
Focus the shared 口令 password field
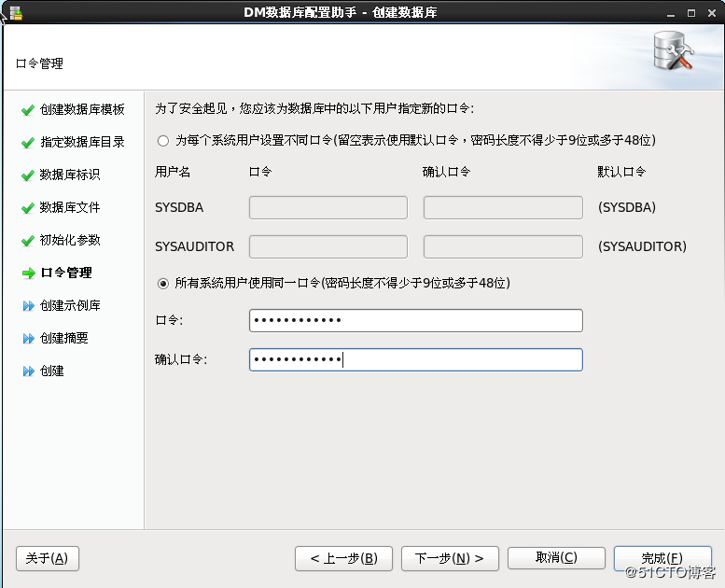[x=415, y=321]
